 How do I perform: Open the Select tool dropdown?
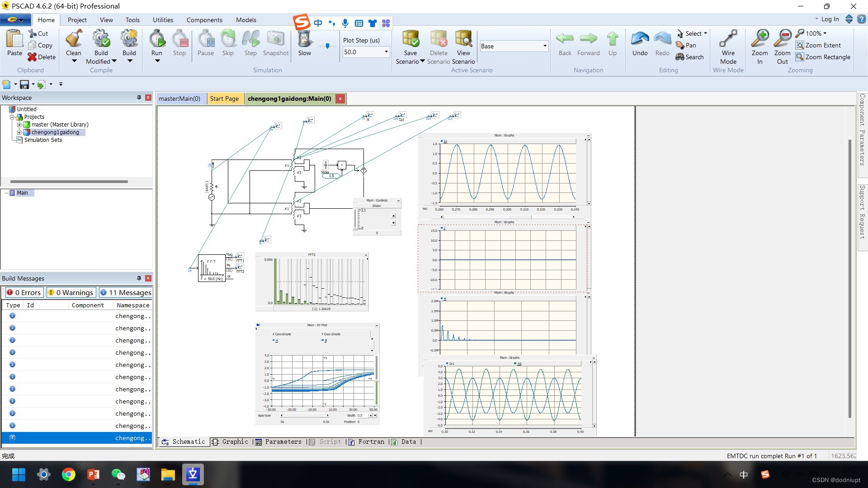705,33
